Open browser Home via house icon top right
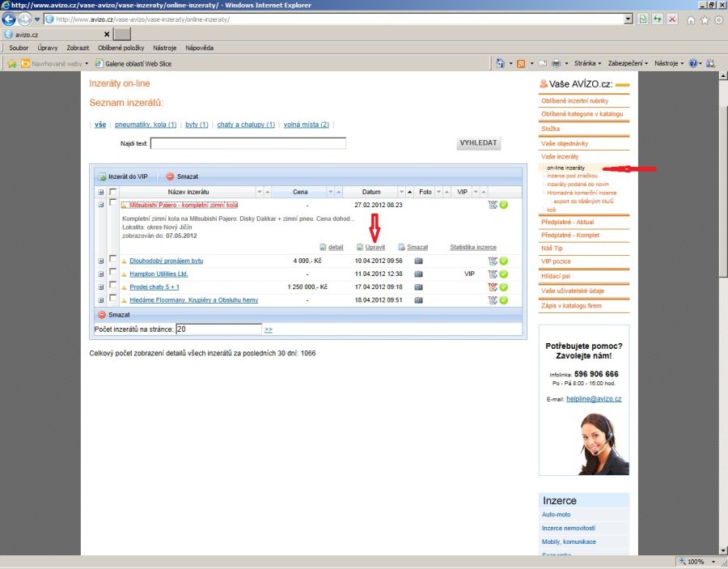Image resolution: width=728 pixels, height=569 pixels. pos(691,20)
